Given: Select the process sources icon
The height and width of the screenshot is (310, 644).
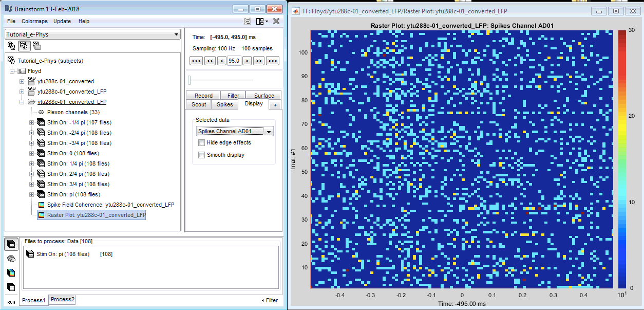Looking at the screenshot, I should [11, 259].
